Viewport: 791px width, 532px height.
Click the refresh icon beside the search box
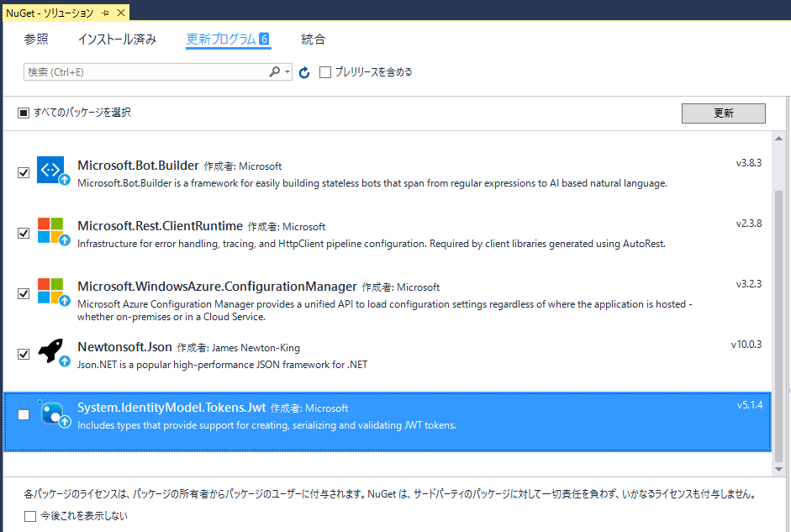(304, 72)
